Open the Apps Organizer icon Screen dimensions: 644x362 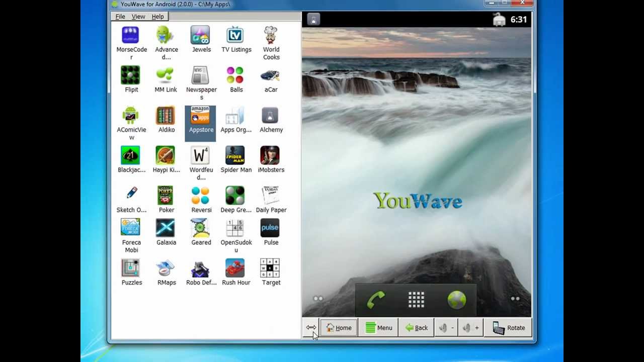pos(235,116)
